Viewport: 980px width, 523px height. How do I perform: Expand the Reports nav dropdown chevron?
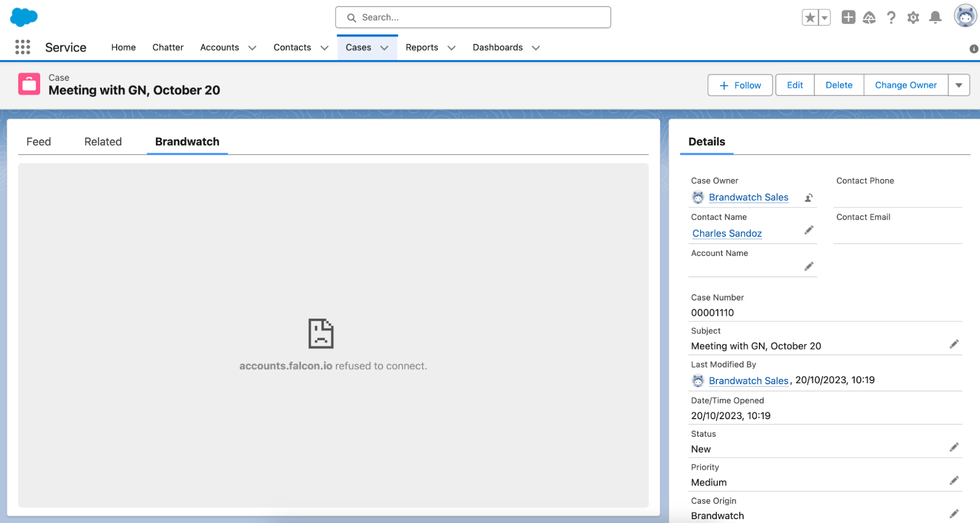[452, 48]
